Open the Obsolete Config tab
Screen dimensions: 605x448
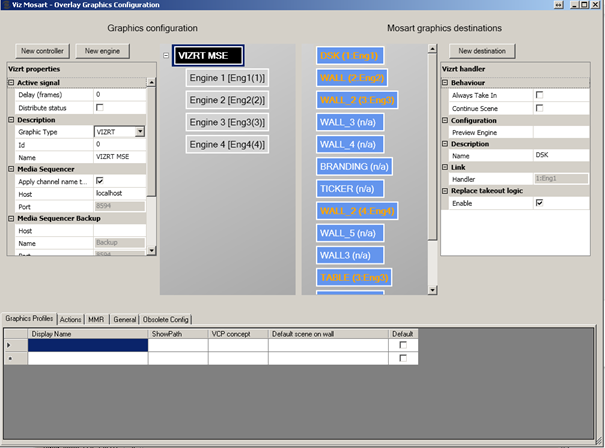[166, 319]
